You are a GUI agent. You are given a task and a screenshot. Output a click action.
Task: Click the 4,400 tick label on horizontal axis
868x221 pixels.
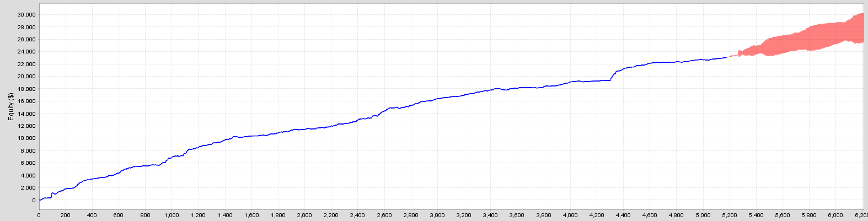point(623,215)
